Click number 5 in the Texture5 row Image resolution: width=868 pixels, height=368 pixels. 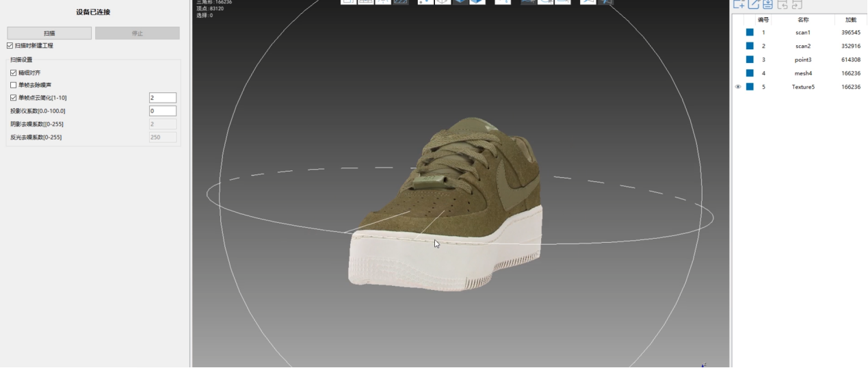click(x=763, y=87)
